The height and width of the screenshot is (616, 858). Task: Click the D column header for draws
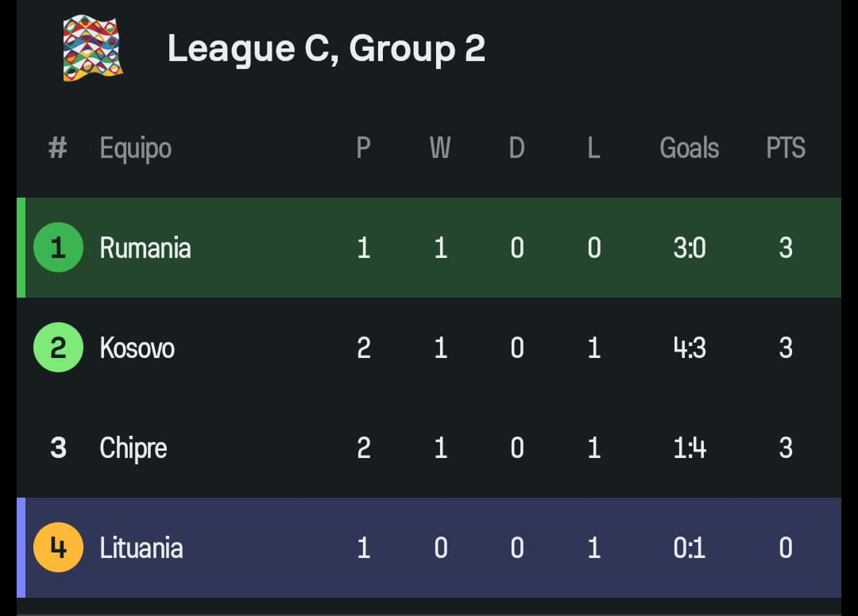pos(516,148)
